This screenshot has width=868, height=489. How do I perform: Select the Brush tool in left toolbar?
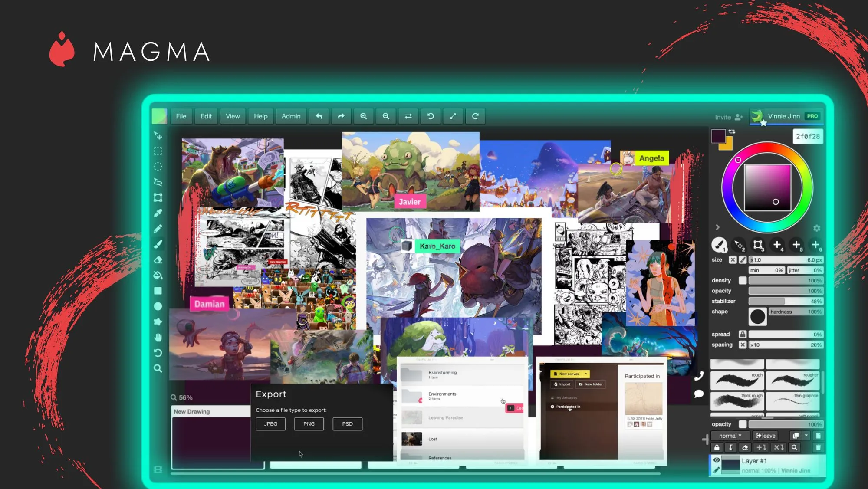(158, 244)
